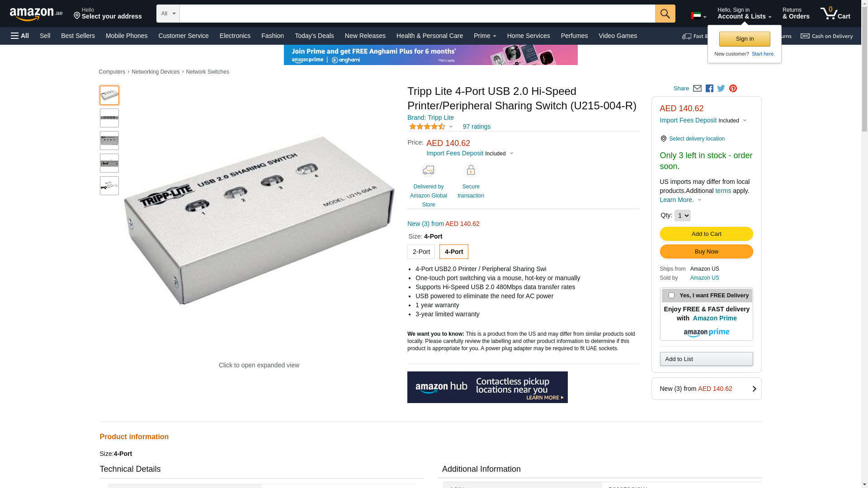Select the 4-Port size option
This screenshot has height=488, width=868.
pyautogui.click(x=453, y=252)
